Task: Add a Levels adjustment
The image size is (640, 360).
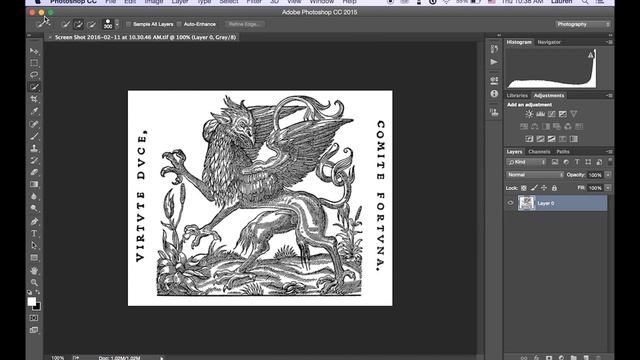Action: point(540,114)
